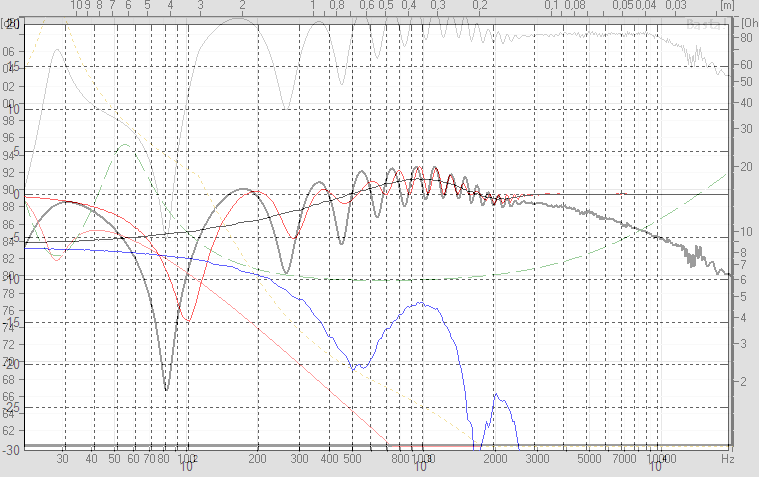The height and width of the screenshot is (477, 759).
Task: Select the 200 tick label on frequency axis
Action: [257, 459]
